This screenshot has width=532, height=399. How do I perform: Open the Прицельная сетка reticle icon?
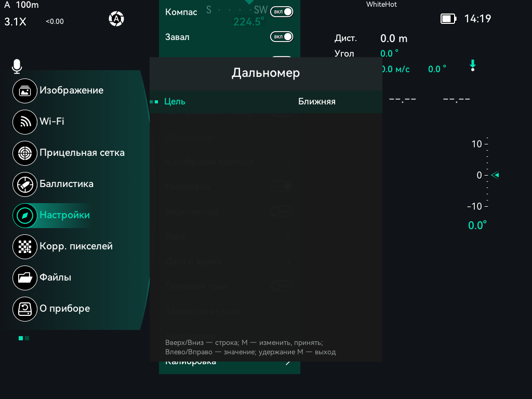(x=25, y=153)
